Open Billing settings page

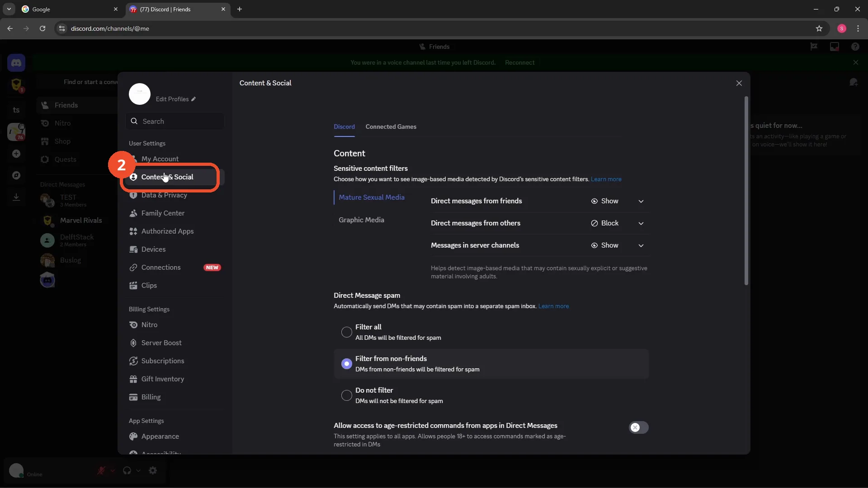tap(174, 397)
